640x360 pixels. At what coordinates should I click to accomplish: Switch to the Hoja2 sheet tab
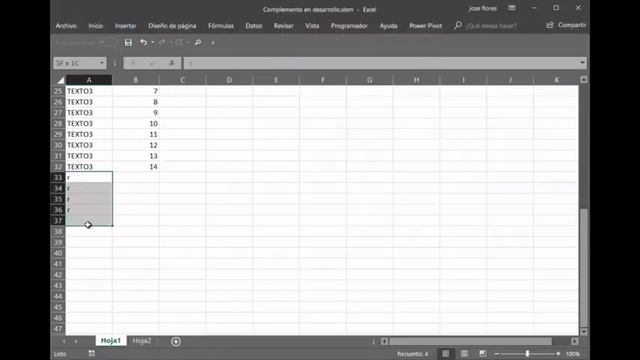[142, 341]
